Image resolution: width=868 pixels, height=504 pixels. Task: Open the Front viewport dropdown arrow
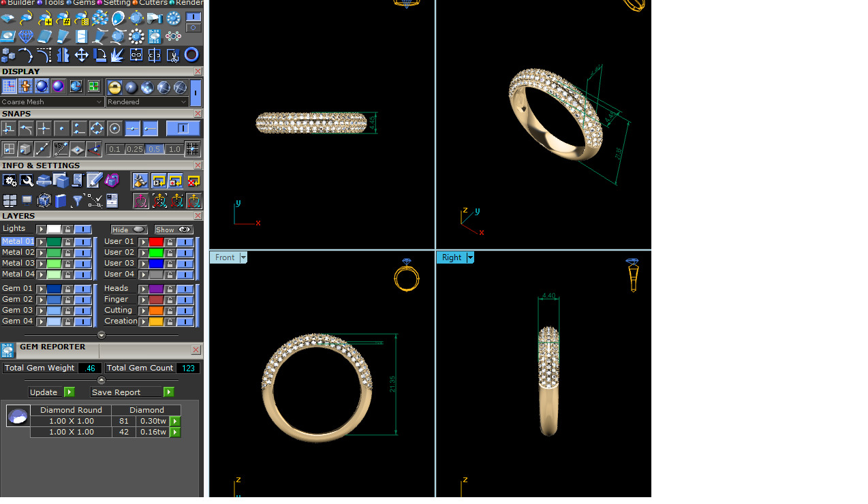click(243, 257)
